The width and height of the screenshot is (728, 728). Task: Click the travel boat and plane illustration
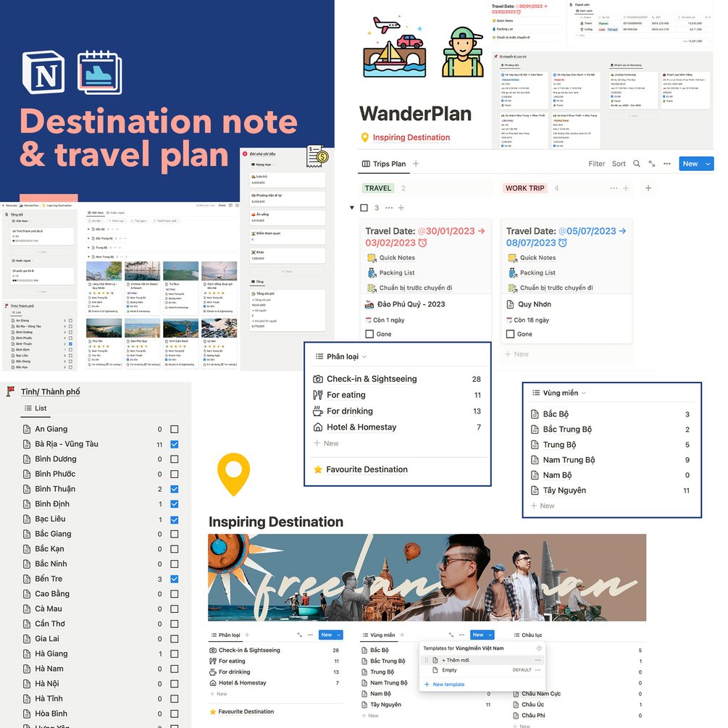(395, 47)
